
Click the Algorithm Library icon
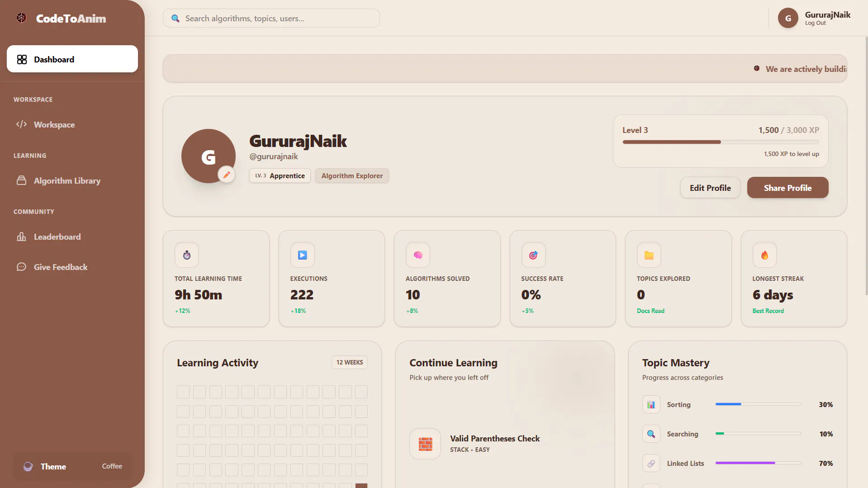click(21, 180)
